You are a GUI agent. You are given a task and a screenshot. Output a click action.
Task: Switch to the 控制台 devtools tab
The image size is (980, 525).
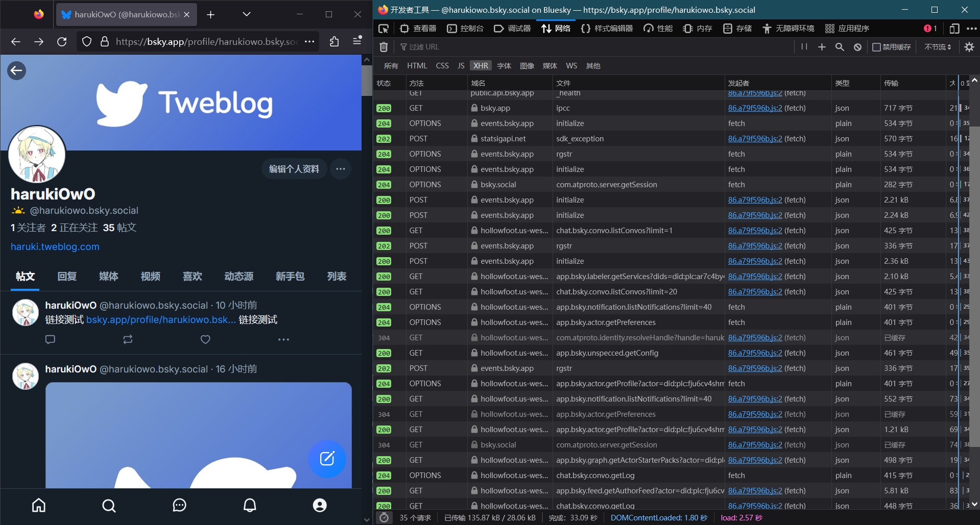tap(465, 29)
